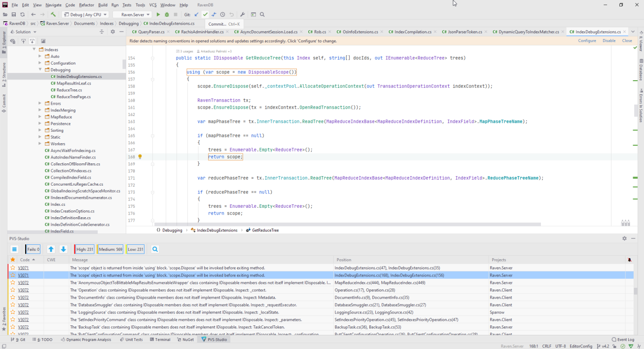Screen dimensions: 644x349
Task: Click the V3072 code link for DocumentInfo warning
Action: pos(23,298)
